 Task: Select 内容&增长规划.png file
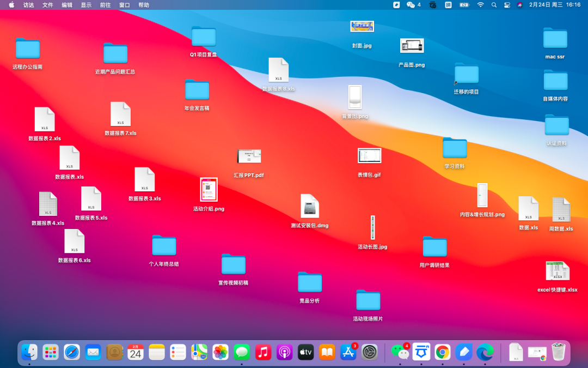(482, 200)
